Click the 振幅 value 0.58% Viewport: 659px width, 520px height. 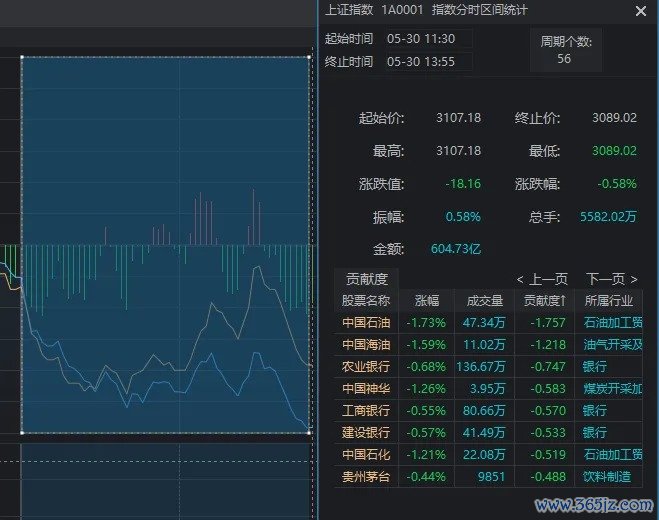pos(463,217)
